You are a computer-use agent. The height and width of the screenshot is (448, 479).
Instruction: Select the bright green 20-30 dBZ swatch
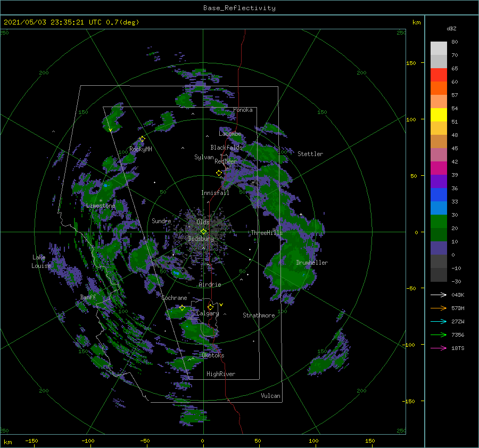[439, 222]
